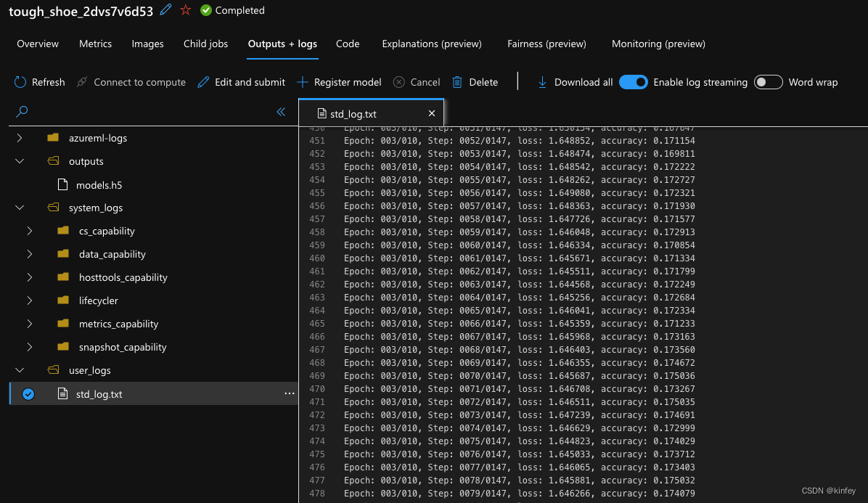
Task: Expand the metrics_capability folder
Action: pos(29,324)
